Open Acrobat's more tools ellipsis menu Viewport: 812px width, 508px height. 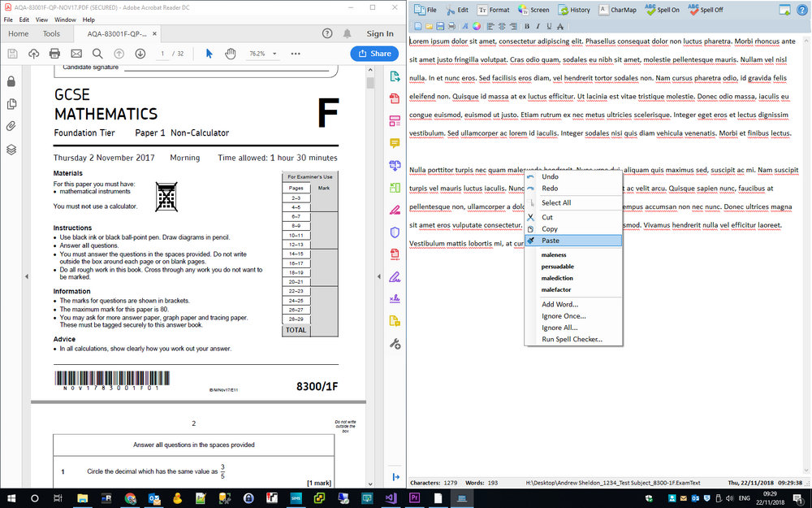(x=296, y=54)
